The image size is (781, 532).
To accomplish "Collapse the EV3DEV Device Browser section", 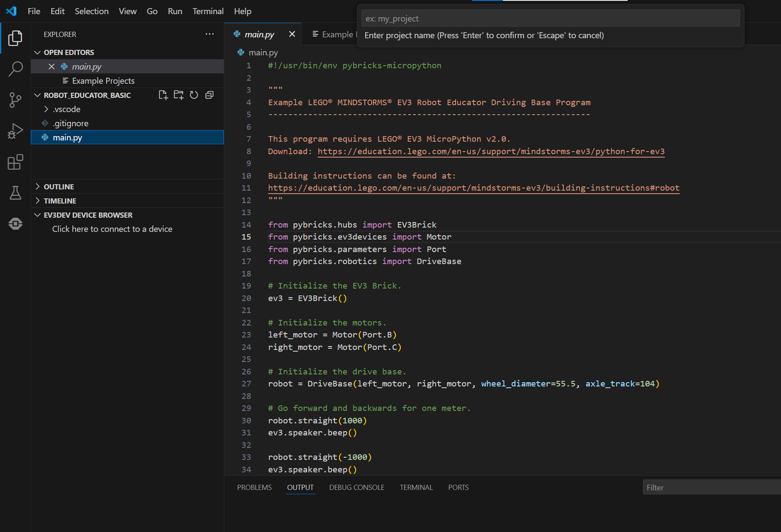I will tap(37, 215).
